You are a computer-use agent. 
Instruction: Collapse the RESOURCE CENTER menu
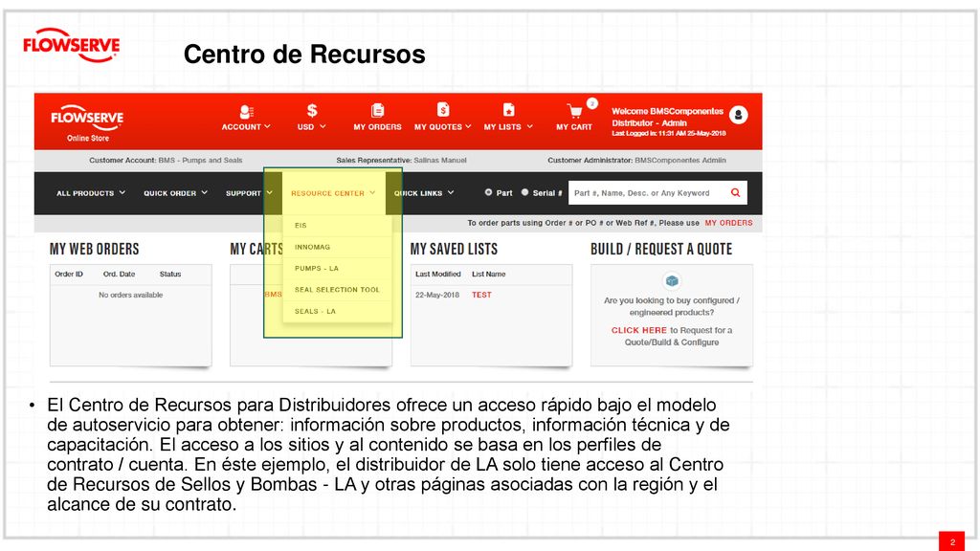point(333,193)
